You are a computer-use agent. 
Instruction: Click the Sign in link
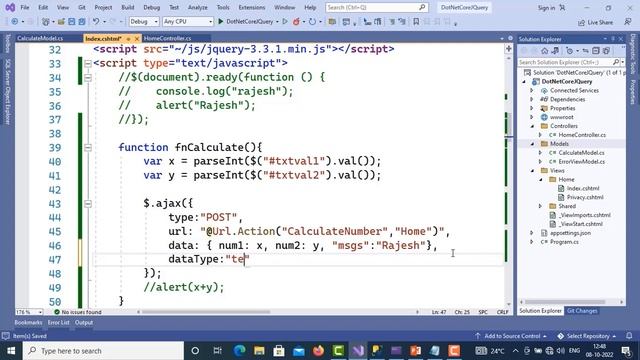(x=546, y=8)
